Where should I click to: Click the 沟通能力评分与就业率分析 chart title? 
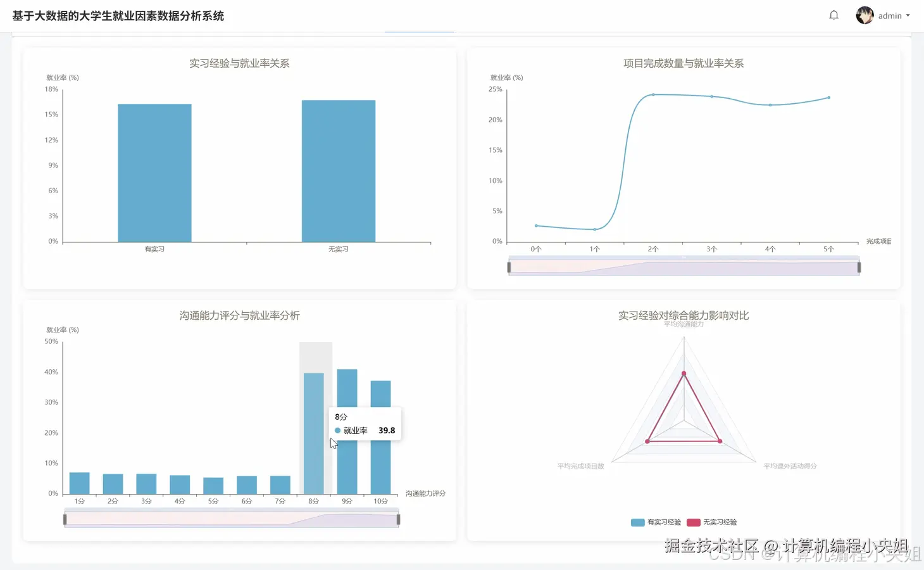[239, 315]
